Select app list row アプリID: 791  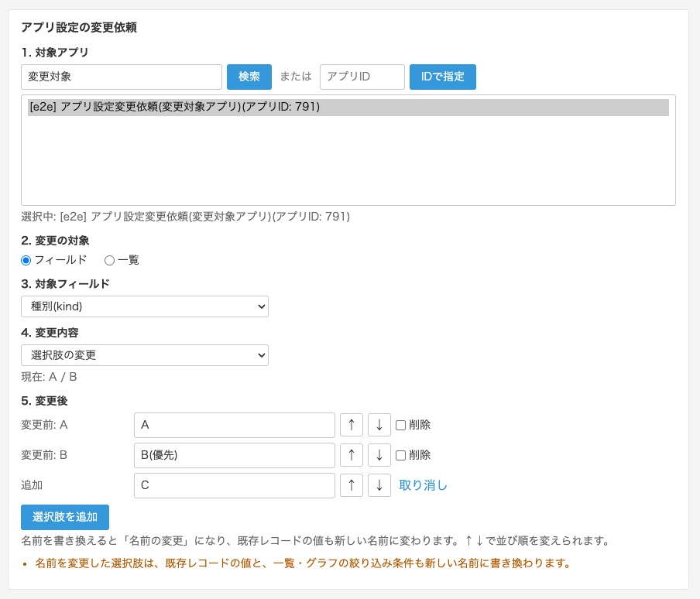tap(348, 107)
